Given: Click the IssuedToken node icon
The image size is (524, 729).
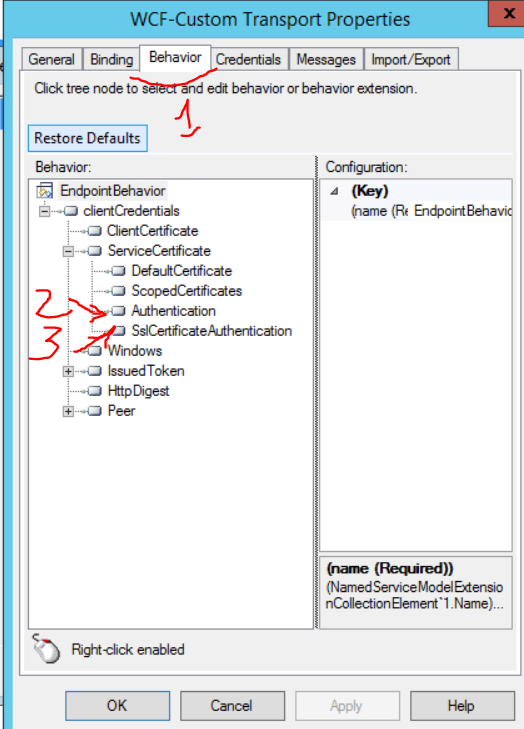Looking at the screenshot, I should (x=94, y=371).
